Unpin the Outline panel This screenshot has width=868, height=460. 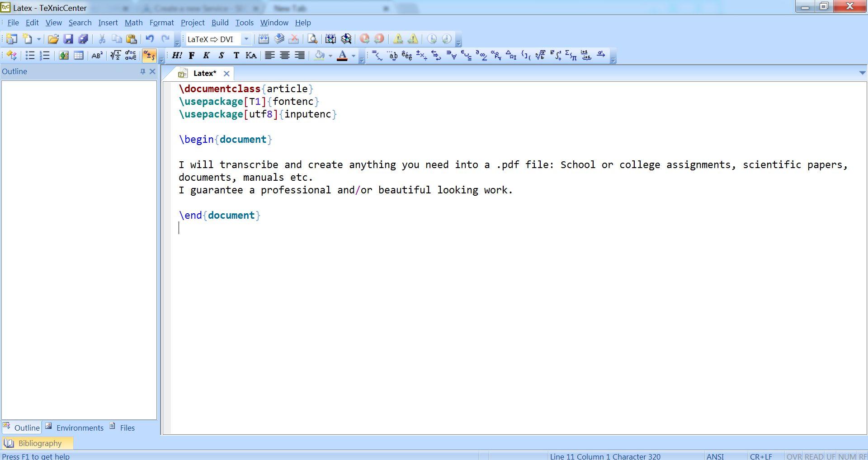142,71
